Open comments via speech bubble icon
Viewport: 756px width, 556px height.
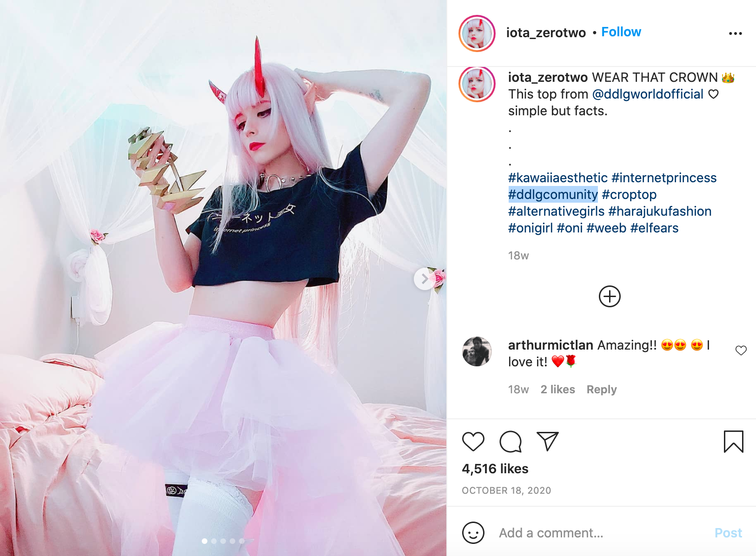(x=511, y=442)
